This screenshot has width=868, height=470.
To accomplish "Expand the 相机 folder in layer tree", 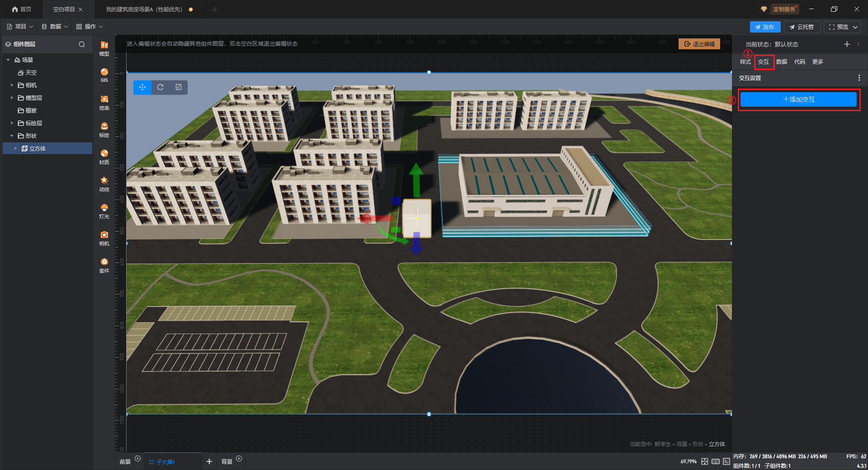I will [12, 85].
